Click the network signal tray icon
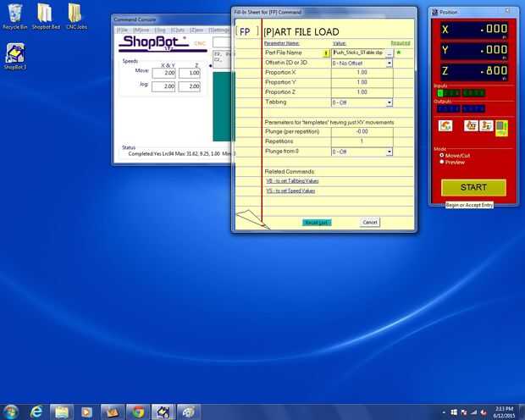This screenshot has width=525, height=420. (473, 412)
